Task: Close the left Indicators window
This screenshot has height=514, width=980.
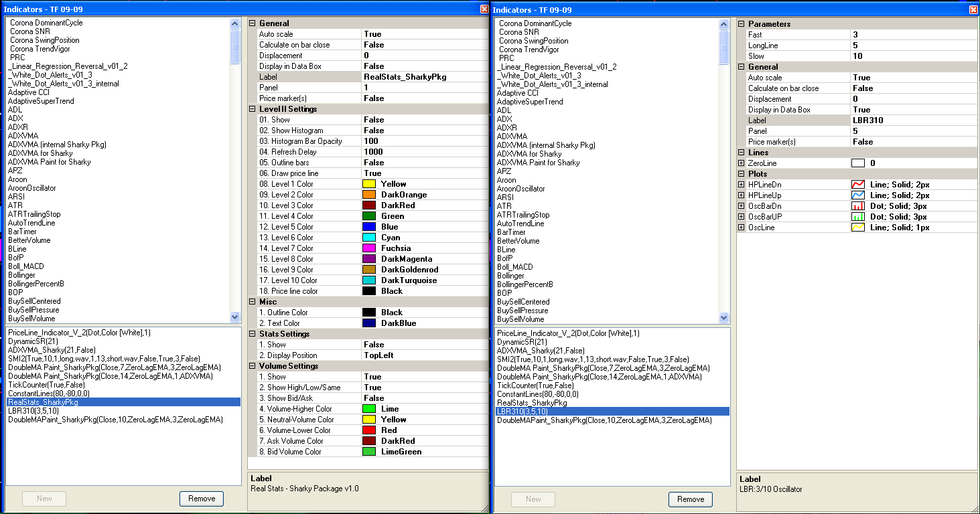Action: coord(484,9)
